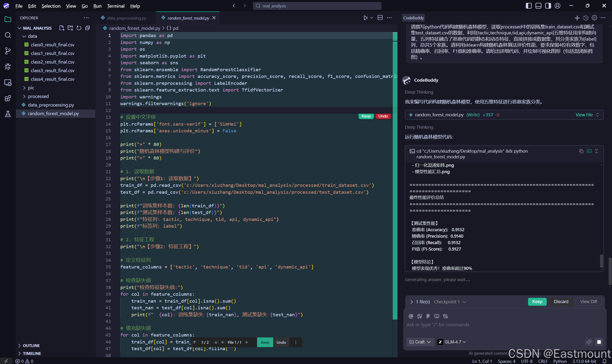The width and height of the screenshot is (612, 364).
Task: Click the split editor icon
Action: click(380, 18)
